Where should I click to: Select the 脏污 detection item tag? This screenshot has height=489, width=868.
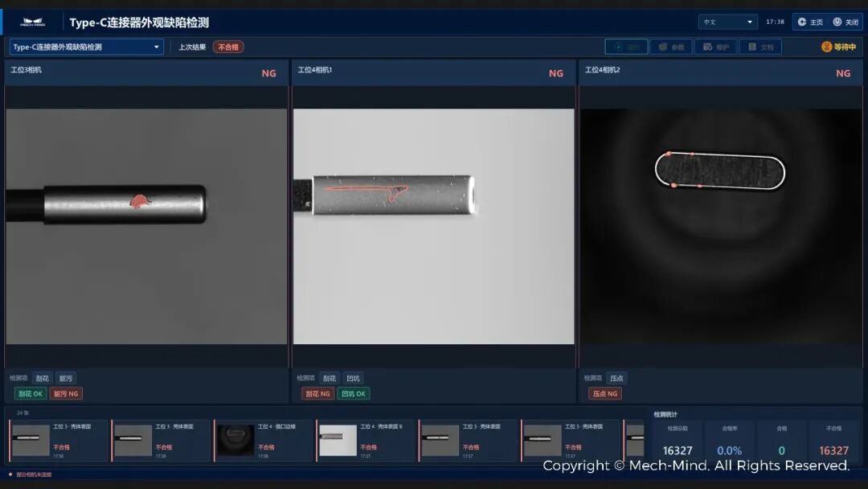[x=66, y=378]
